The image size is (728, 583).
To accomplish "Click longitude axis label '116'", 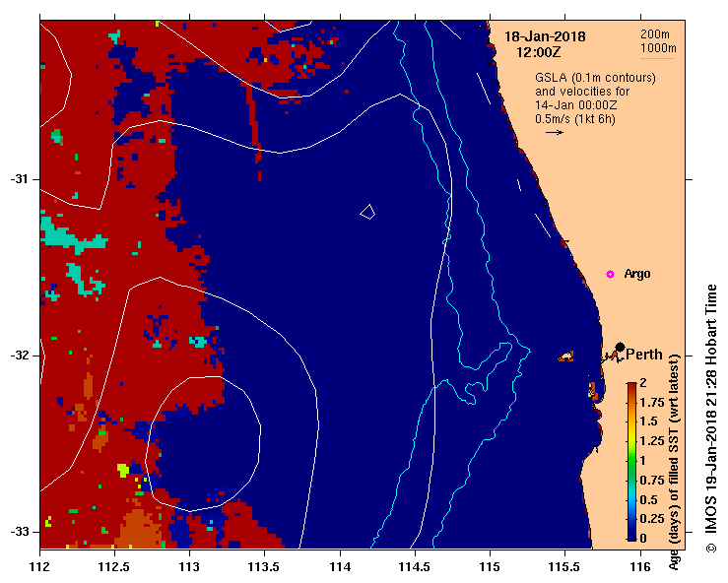I will pos(640,567).
